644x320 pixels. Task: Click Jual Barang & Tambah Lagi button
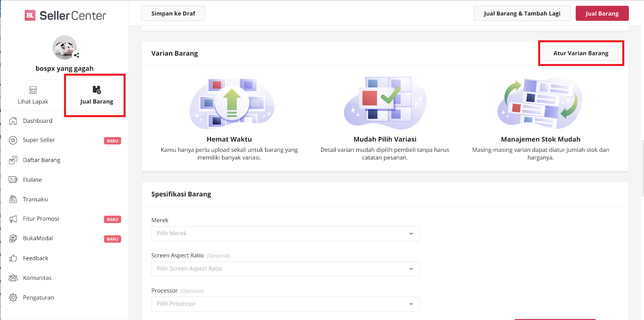point(522,13)
